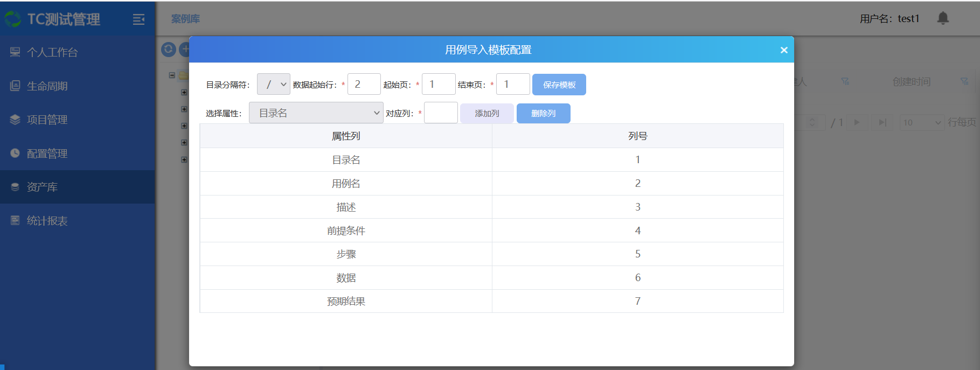Open 个人工作台 in the sidebar
The height and width of the screenshot is (370, 980).
pyautogui.click(x=52, y=52)
